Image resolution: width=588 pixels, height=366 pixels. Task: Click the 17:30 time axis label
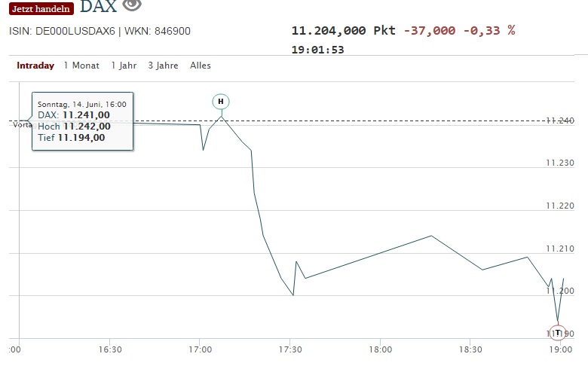pos(290,349)
